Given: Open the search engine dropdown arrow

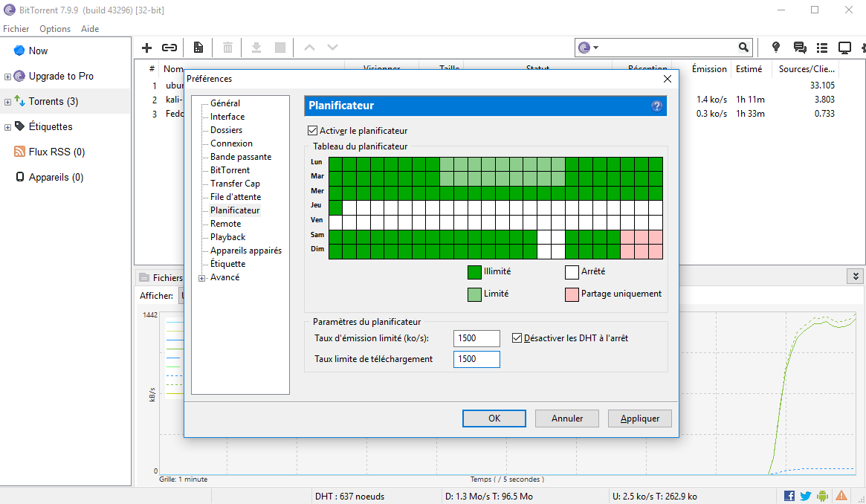Looking at the screenshot, I should (x=596, y=48).
